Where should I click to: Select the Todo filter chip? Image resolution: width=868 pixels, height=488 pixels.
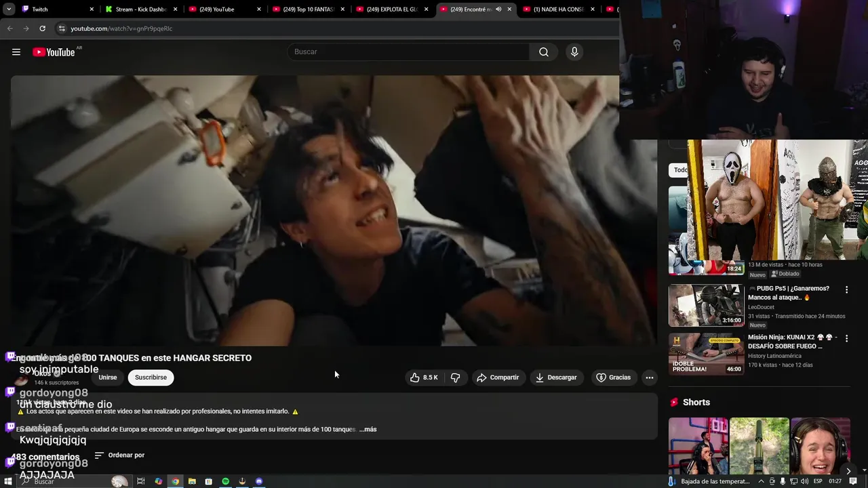click(x=679, y=170)
